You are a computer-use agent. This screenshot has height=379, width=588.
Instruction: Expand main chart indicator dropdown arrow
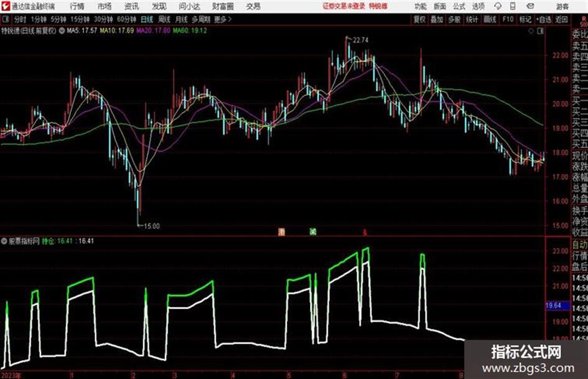62,30
